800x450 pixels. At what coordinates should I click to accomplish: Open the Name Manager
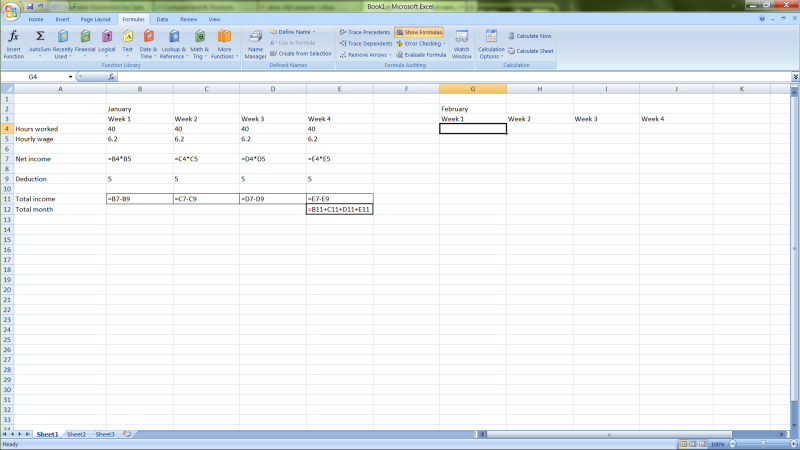coord(255,44)
